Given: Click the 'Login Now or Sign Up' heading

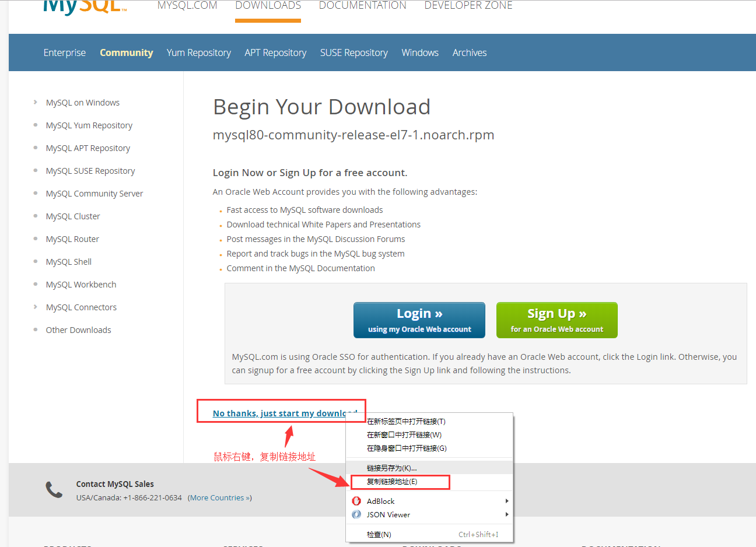Looking at the screenshot, I should (x=310, y=173).
